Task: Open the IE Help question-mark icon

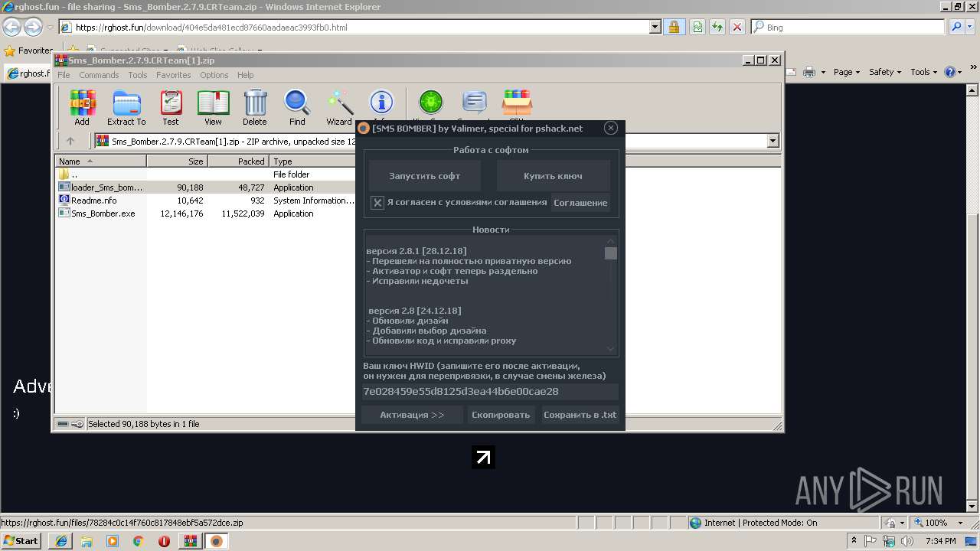Action: (x=949, y=72)
